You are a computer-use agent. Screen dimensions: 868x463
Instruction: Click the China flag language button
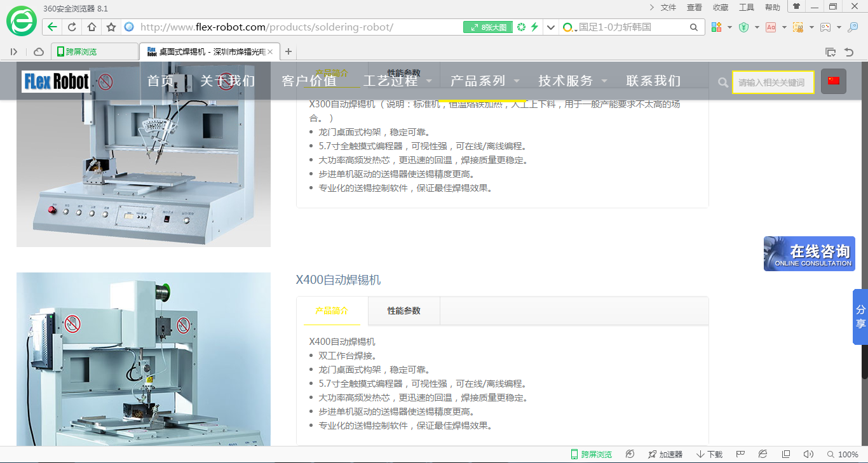click(x=833, y=81)
